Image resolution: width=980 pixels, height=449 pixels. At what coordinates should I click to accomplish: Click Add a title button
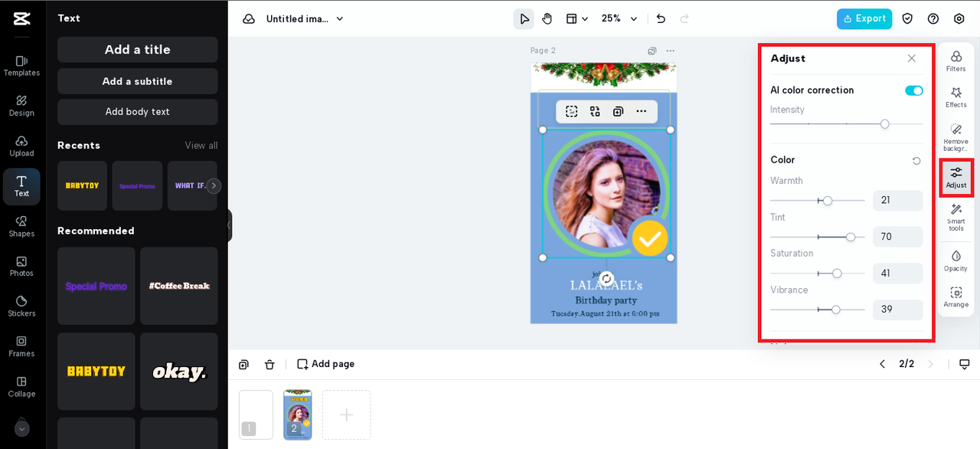tap(138, 49)
